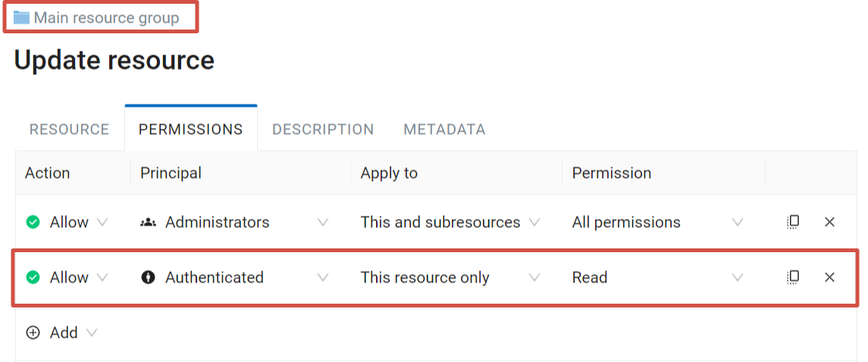
Task: Copy the Authenticated permission row
Action: [x=793, y=277]
